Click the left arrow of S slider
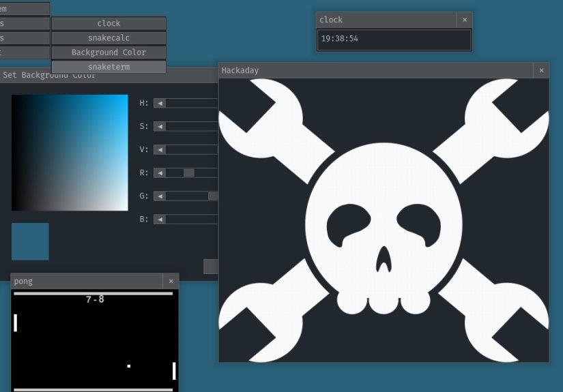The width and height of the screenshot is (563, 392). pyautogui.click(x=160, y=126)
